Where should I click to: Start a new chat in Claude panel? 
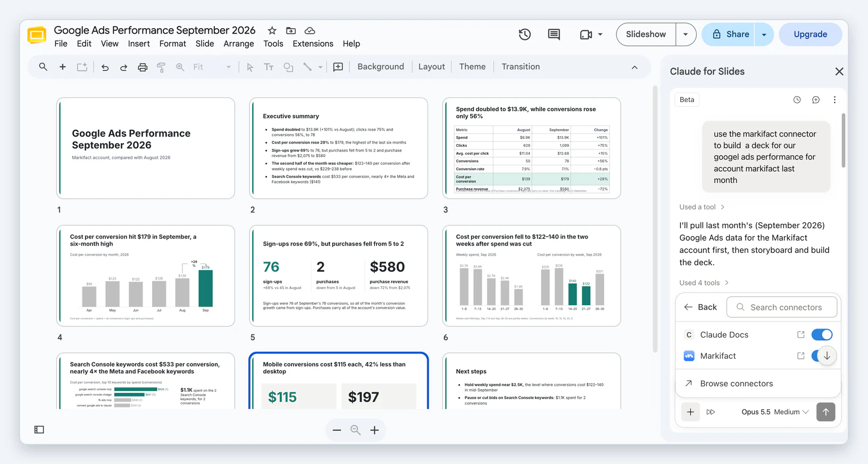816,100
